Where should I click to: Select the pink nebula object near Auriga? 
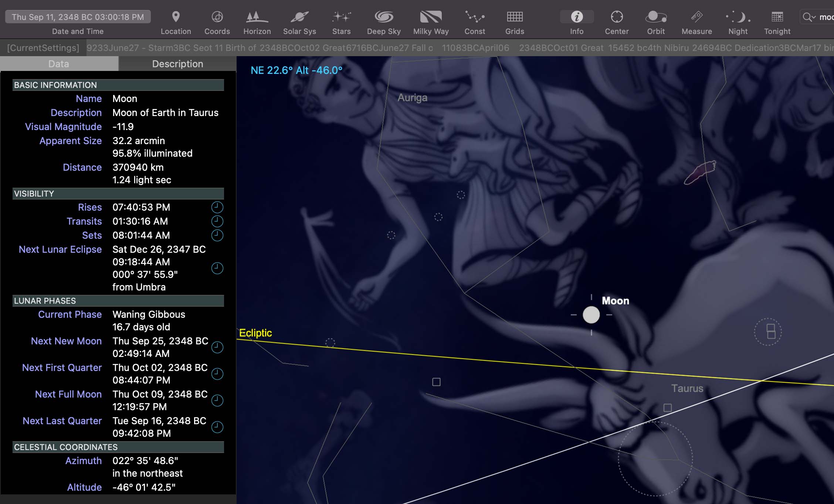(700, 173)
